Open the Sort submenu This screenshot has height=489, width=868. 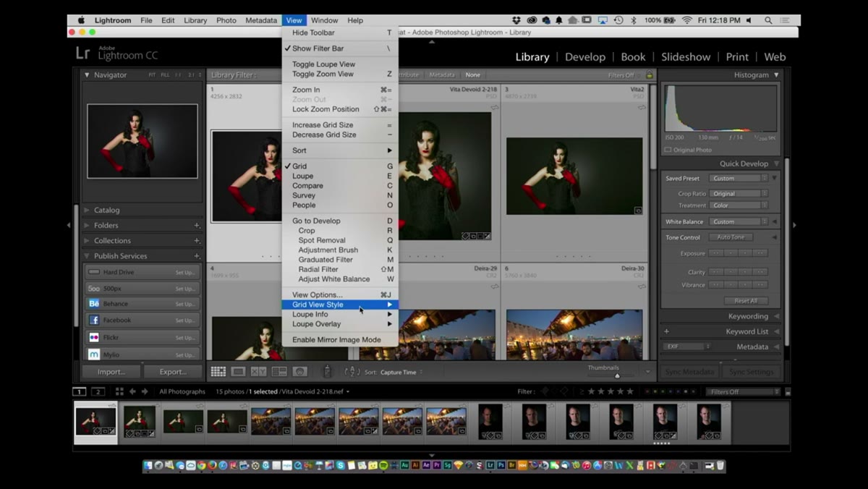pos(339,150)
